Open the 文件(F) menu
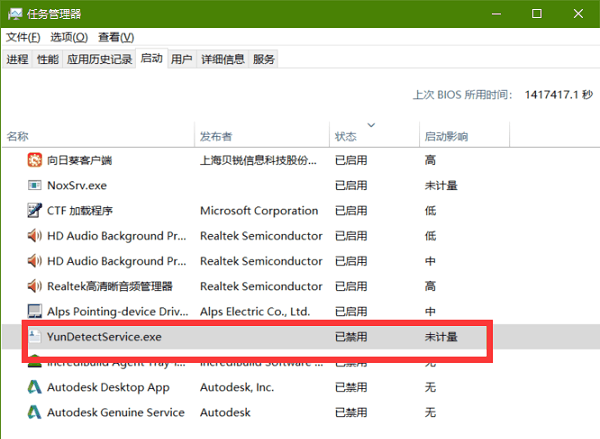This screenshot has width=600, height=439. pos(23,37)
